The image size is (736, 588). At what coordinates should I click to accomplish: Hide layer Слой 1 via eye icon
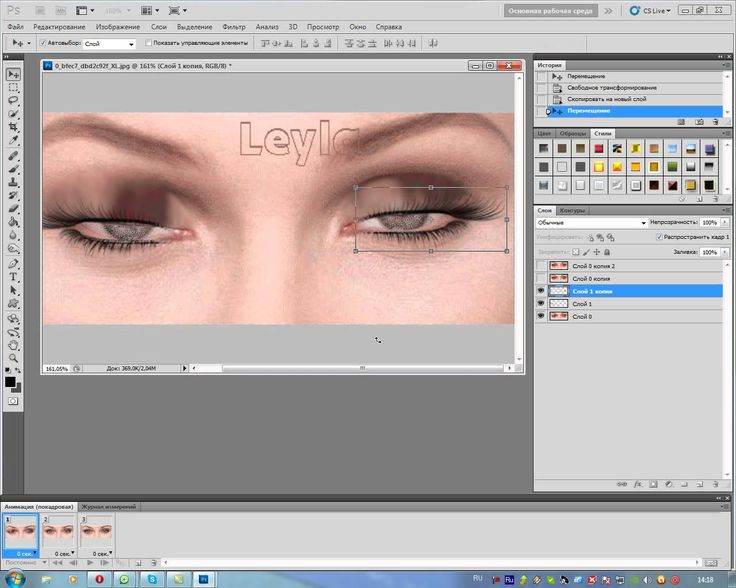click(x=541, y=304)
